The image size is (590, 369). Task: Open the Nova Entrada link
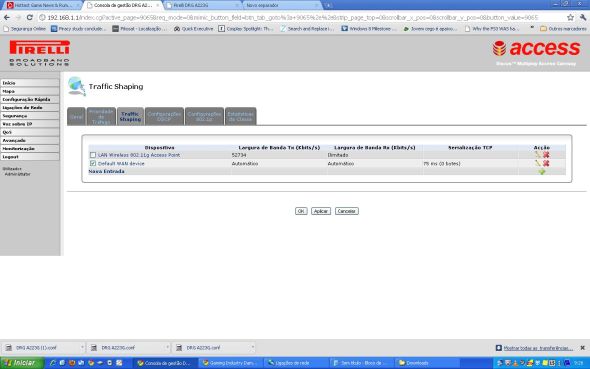(x=106, y=172)
